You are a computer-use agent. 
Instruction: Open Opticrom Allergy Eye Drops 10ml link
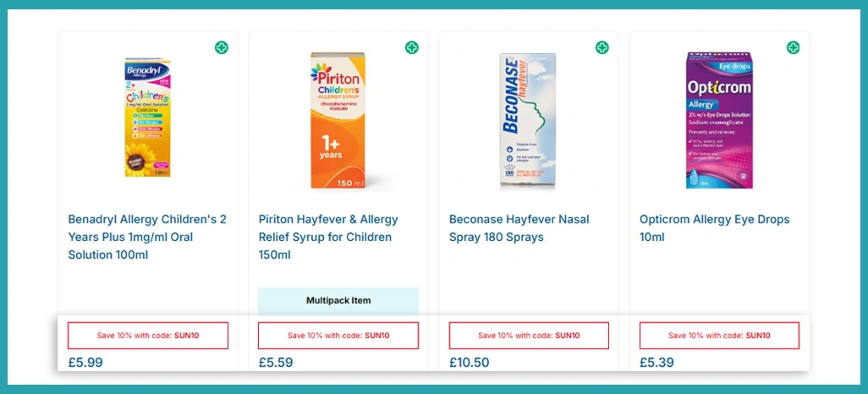[x=714, y=228]
